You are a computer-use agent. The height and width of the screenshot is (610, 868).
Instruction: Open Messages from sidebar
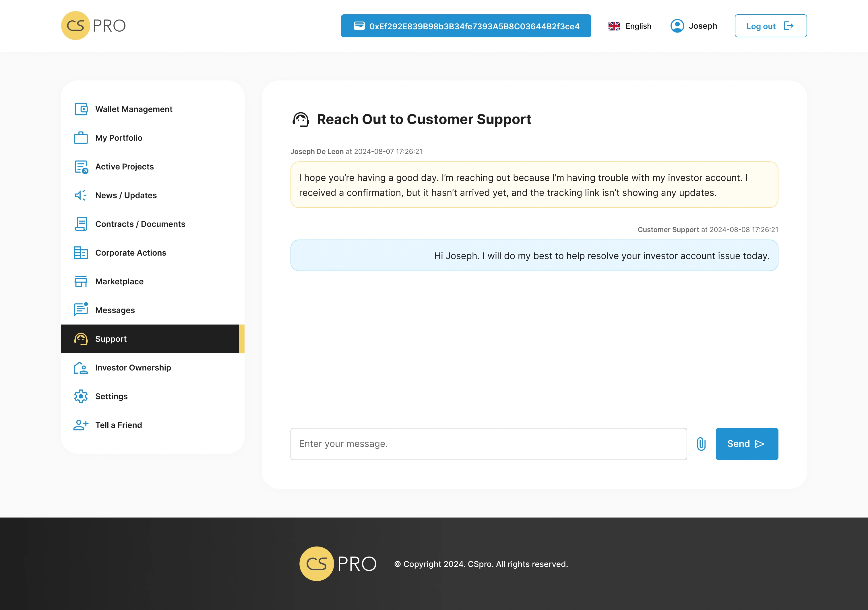[115, 310]
